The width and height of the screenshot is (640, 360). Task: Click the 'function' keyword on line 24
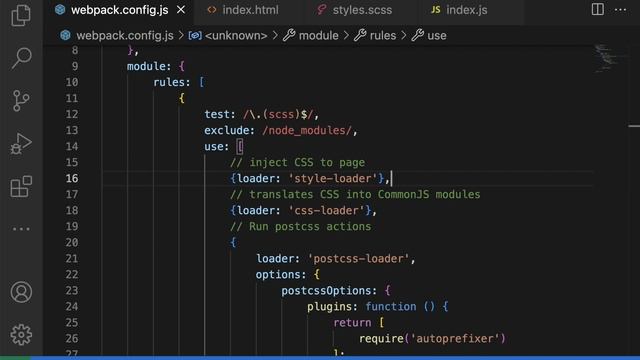pos(391,307)
